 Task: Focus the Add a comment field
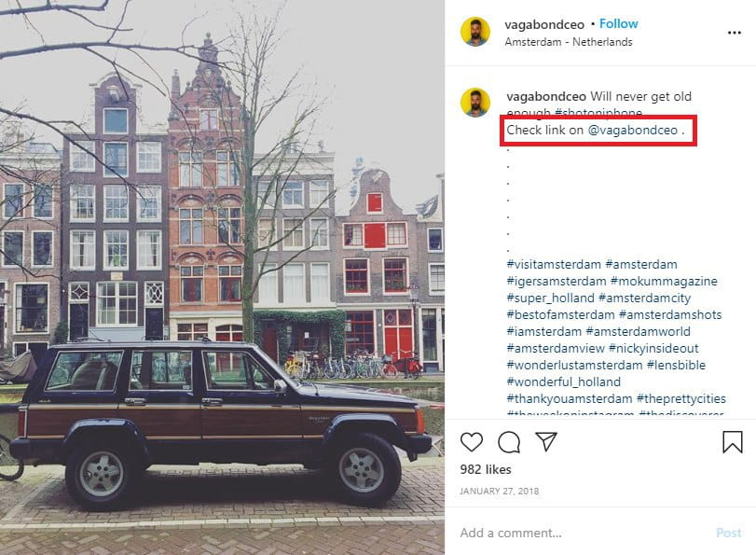[x=584, y=533]
